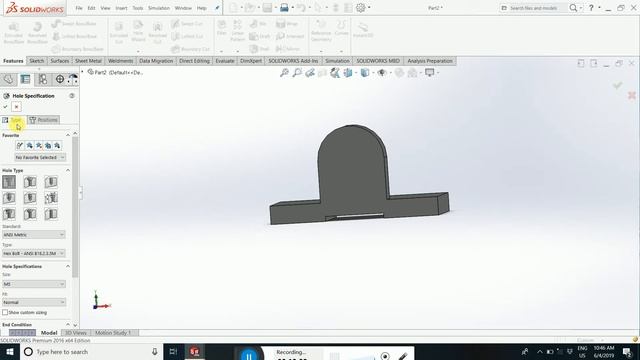Open the Surfaces ribbon tab

point(60,61)
